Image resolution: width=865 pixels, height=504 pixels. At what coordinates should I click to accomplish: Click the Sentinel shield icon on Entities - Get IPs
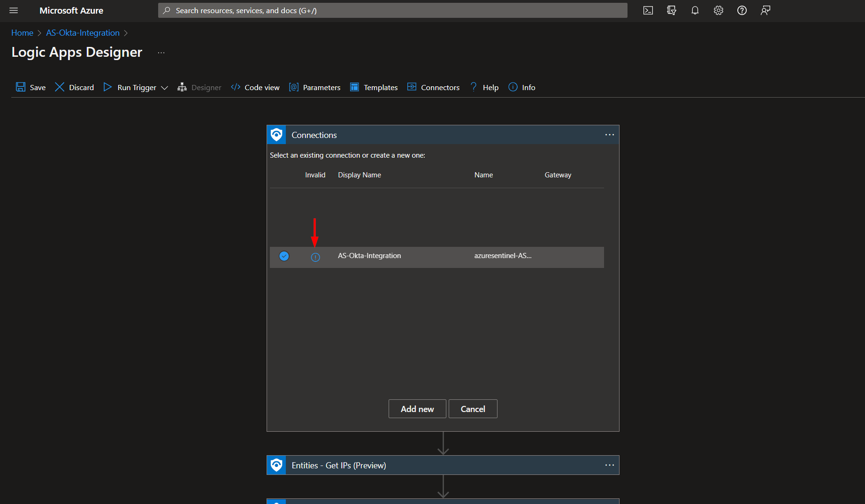tap(276, 465)
